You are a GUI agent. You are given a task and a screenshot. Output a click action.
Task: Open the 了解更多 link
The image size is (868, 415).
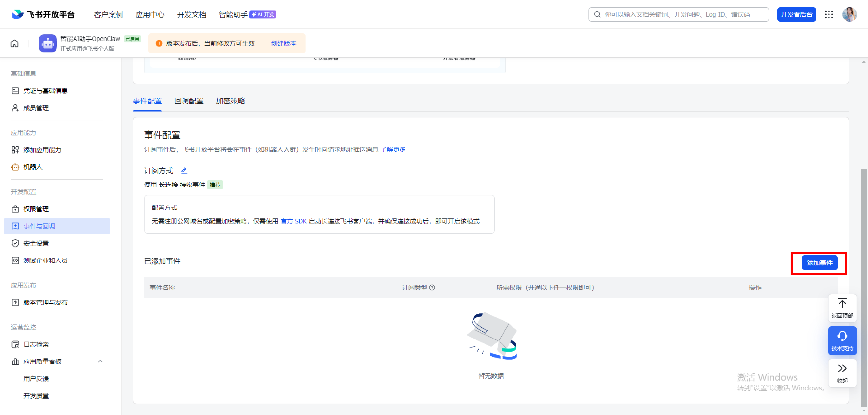[393, 149]
